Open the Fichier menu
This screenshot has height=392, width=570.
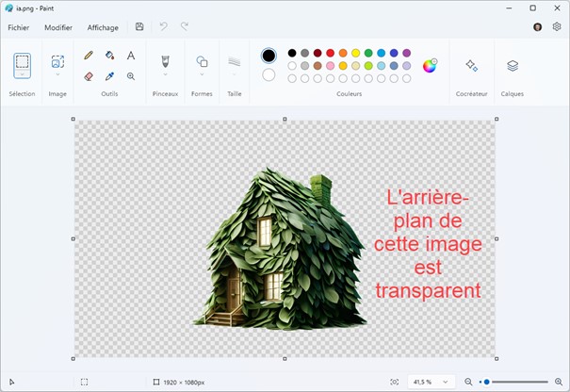(x=19, y=27)
